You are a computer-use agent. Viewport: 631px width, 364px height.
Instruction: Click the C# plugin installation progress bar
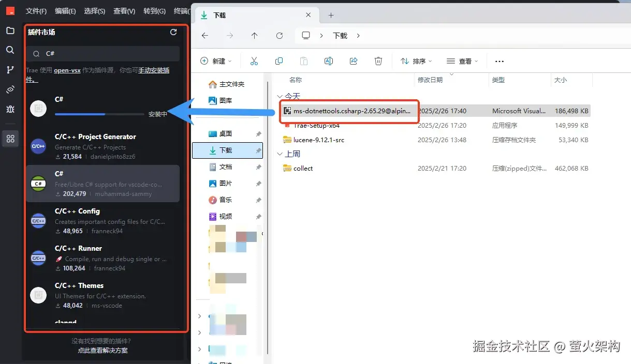(x=99, y=114)
